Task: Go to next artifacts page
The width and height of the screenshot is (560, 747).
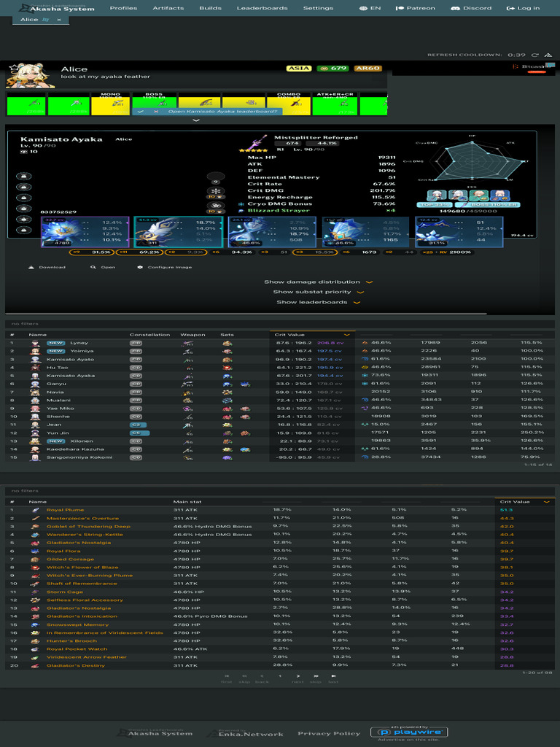Action: [297, 678]
